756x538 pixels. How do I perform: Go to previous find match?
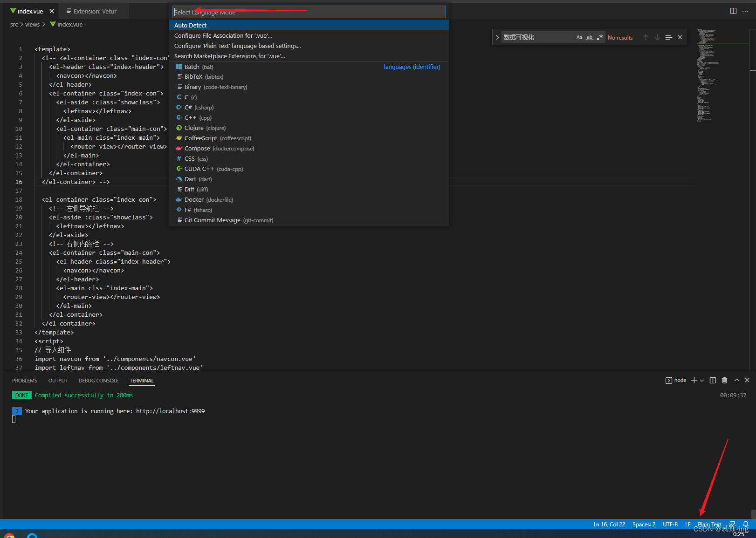[x=646, y=37]
